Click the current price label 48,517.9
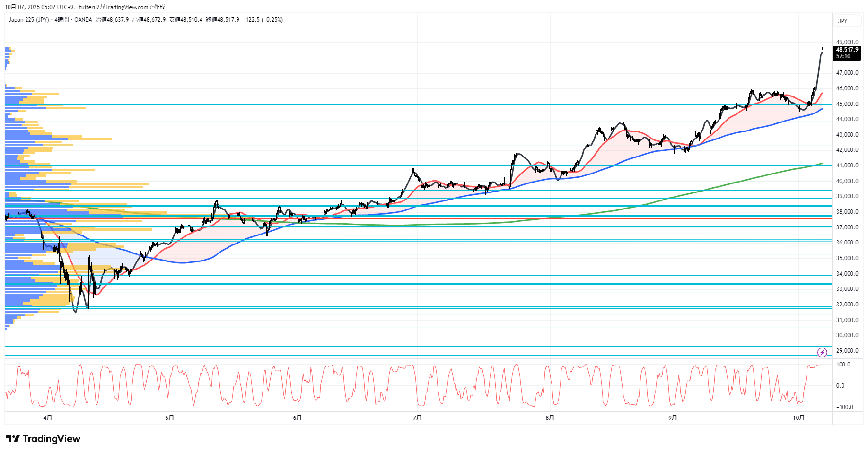868x453 pixels. (847, 50)
